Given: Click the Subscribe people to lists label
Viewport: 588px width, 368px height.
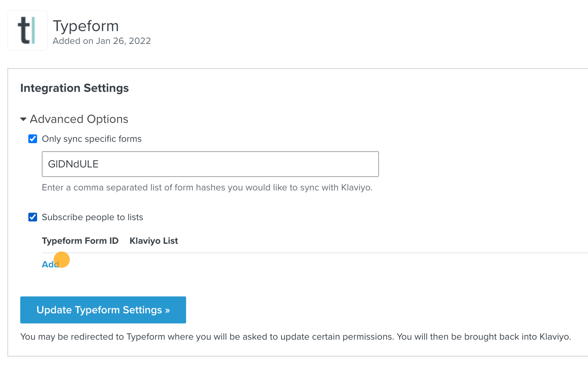Looking at the screenshot, I should pos(92,217).
